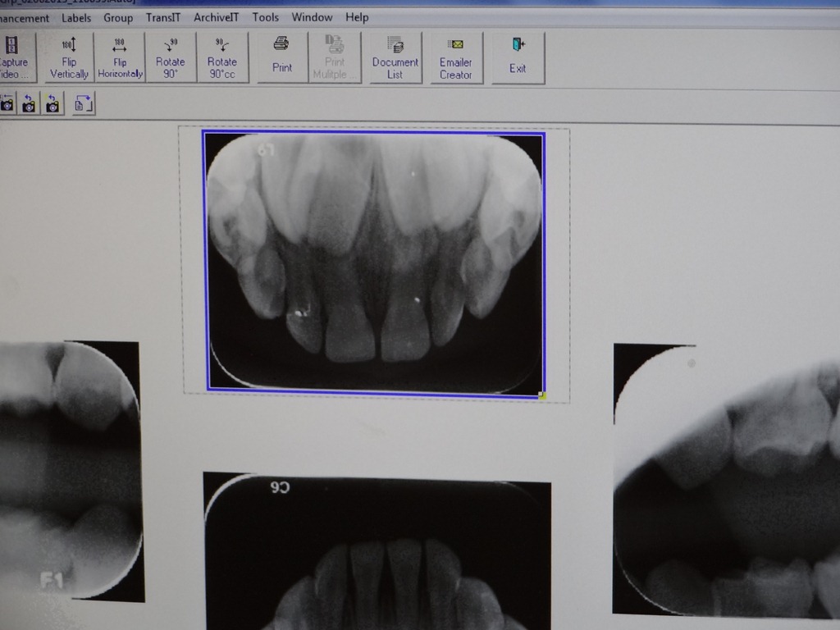The width and height of the screenshot is (840, 630).
Task: Rotate the image 90° counter-clockwise
Action: point(222,57)
